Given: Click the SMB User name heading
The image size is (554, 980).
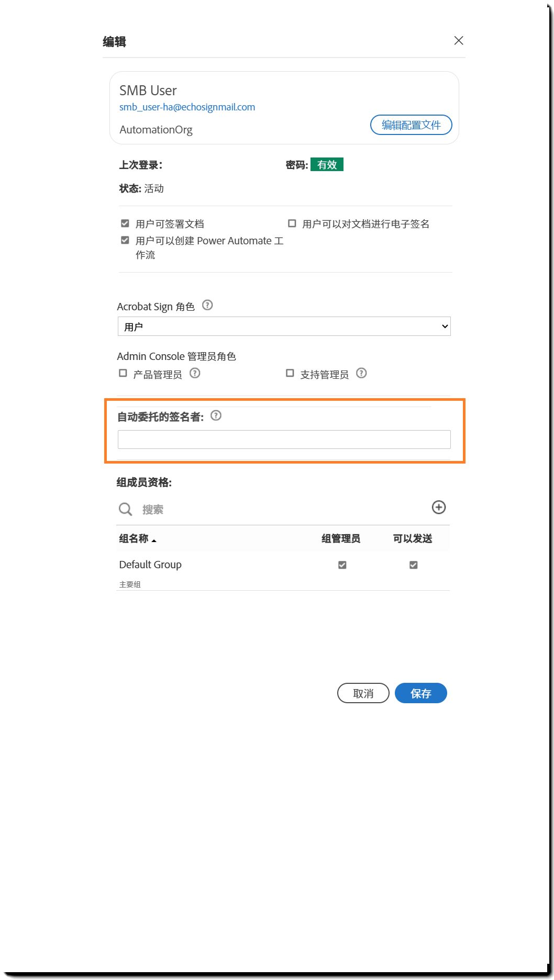Looking at the screenshot, I should point(148,91).
